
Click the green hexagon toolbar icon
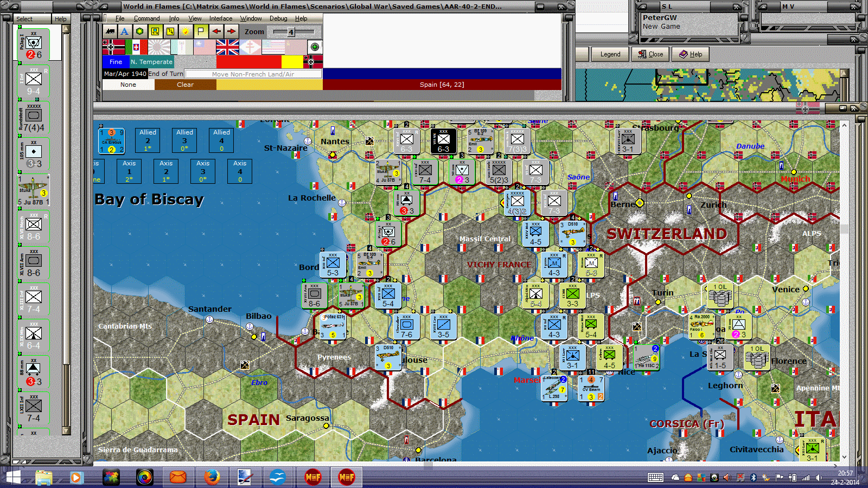(x=140, y=31)
